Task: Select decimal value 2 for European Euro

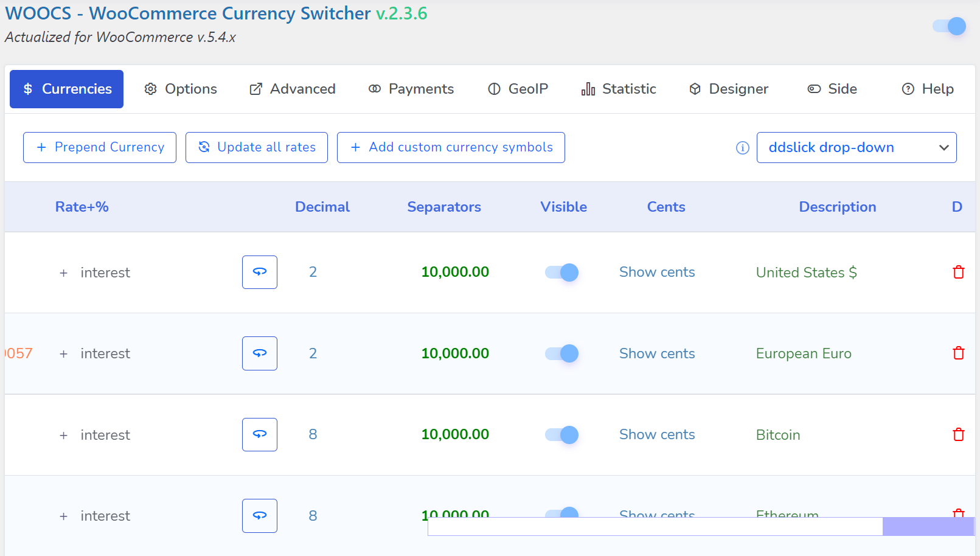Action: tap(313, 353)
